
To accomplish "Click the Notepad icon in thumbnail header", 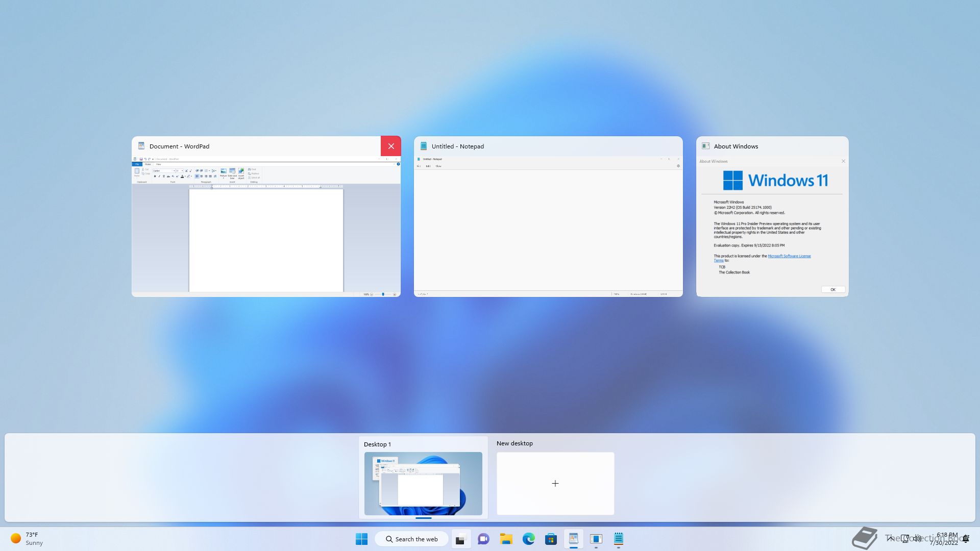I will click(x=423, y=146).
